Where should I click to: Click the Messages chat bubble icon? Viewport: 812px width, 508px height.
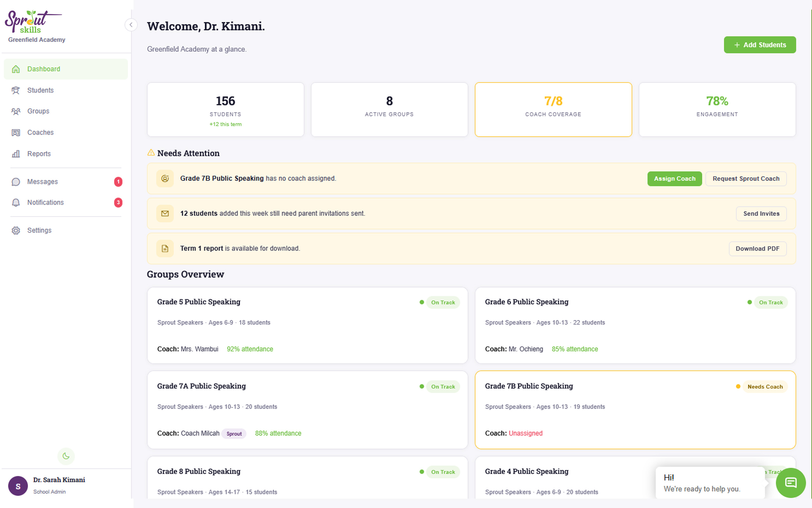[x=16, y=181]
